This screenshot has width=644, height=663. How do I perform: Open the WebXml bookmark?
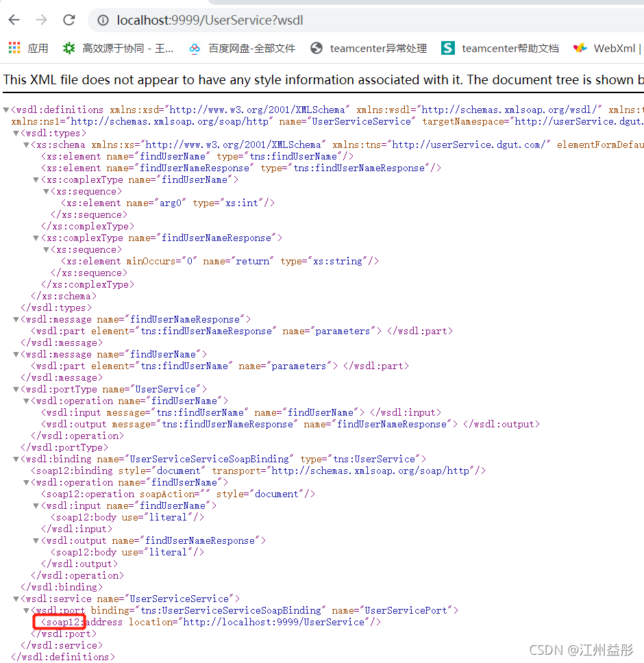tap(613, 48)
